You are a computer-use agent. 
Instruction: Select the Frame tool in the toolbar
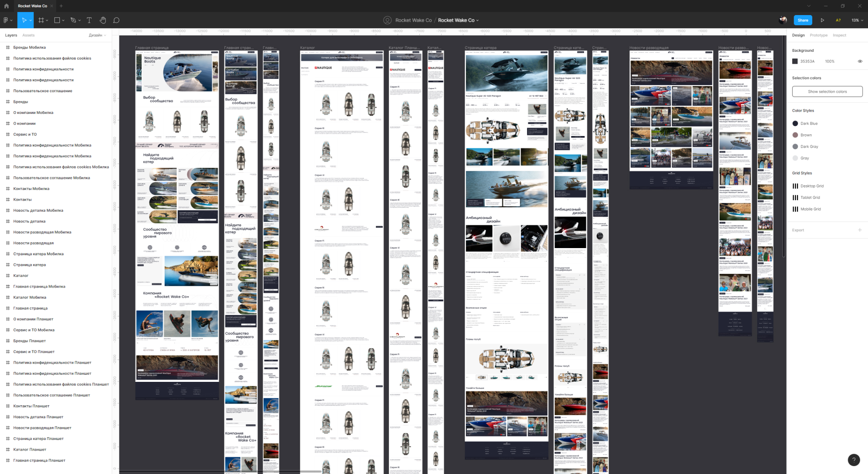point(41,20)
